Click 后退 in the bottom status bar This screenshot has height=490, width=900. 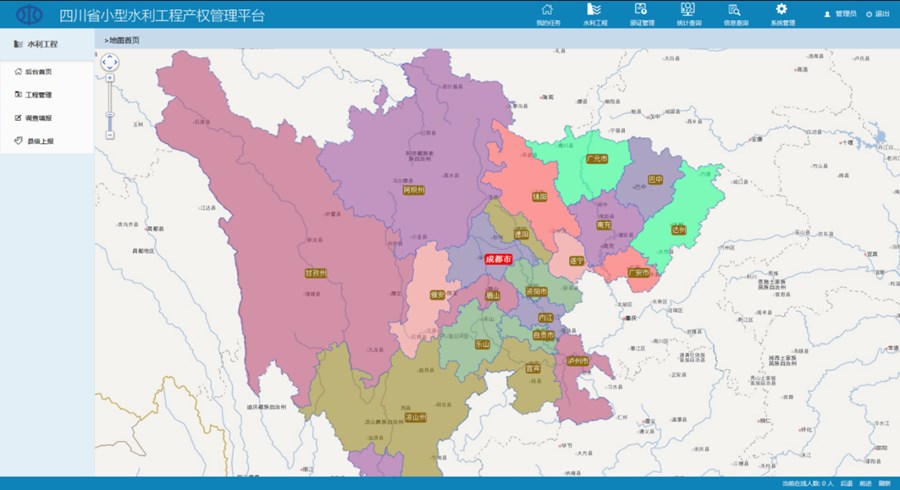pyautogui.click(x=846, y=483)
